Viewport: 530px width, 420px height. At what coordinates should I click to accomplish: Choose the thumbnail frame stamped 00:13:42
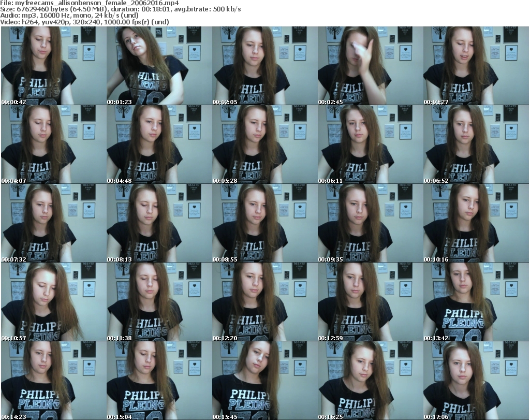click(476, 301)
